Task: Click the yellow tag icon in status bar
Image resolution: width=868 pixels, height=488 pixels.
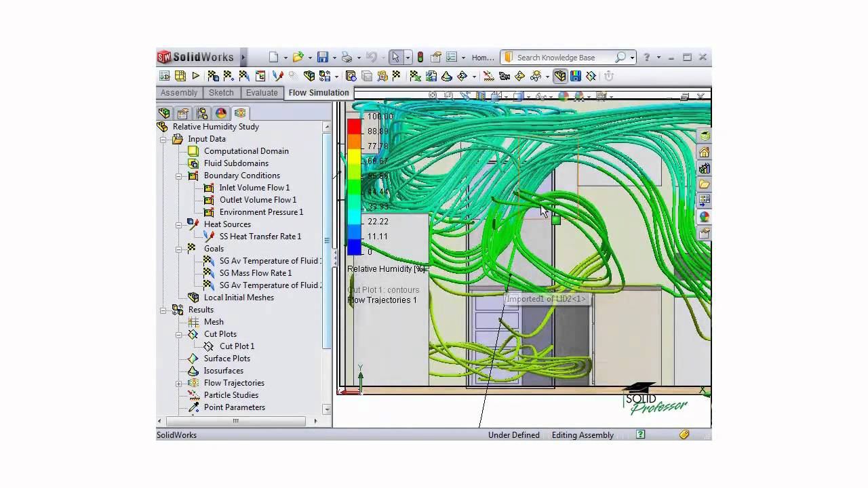Action: (x=684, y=434)
